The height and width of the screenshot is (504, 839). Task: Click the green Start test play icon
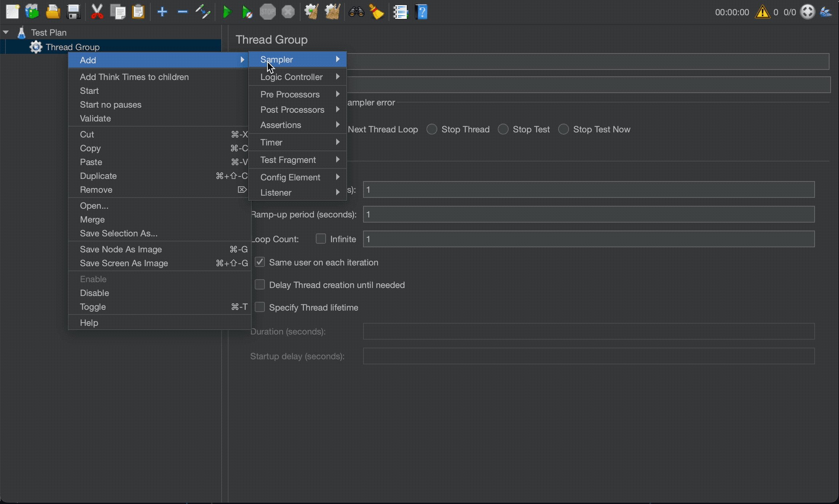(227, 12)
